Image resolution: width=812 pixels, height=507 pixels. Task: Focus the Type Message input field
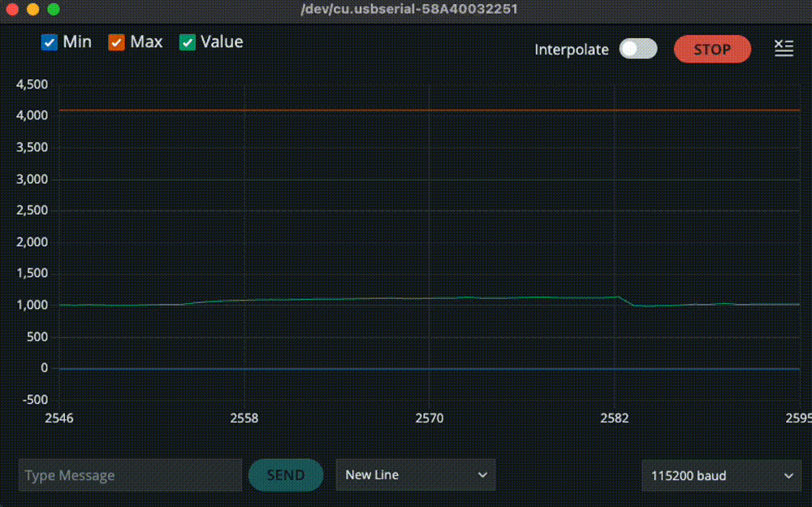(x=130, y=475)
